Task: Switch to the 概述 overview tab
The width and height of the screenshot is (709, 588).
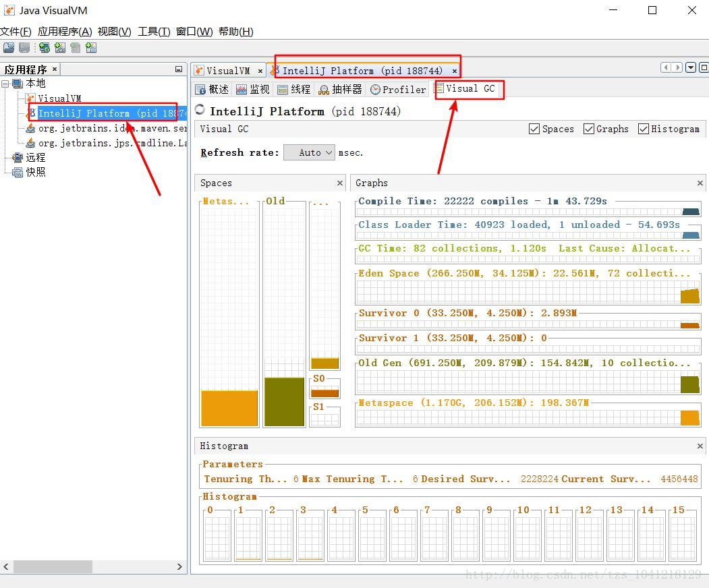Action: (x=212, y=90)
